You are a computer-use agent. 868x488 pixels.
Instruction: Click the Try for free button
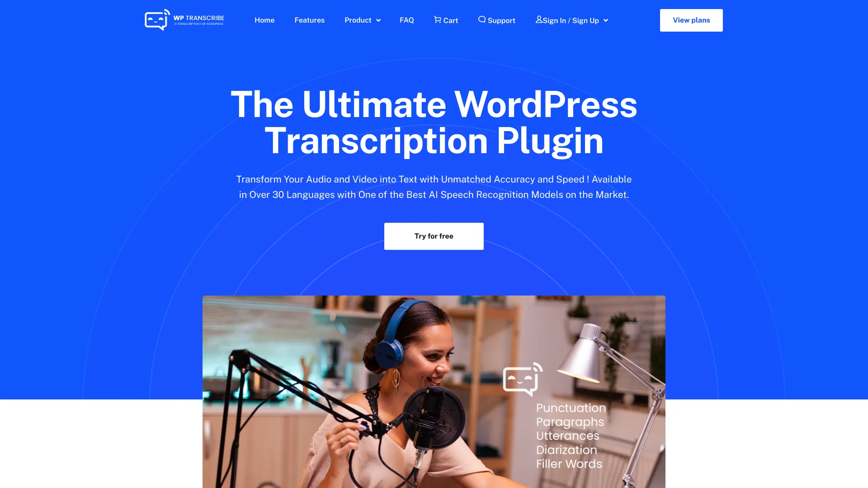click(434, 236)
